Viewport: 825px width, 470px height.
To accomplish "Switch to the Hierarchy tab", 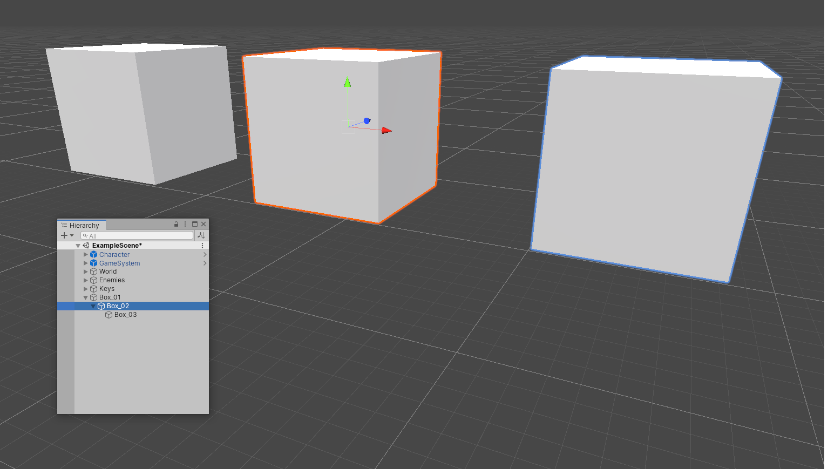I will click(x=84, y=225).
